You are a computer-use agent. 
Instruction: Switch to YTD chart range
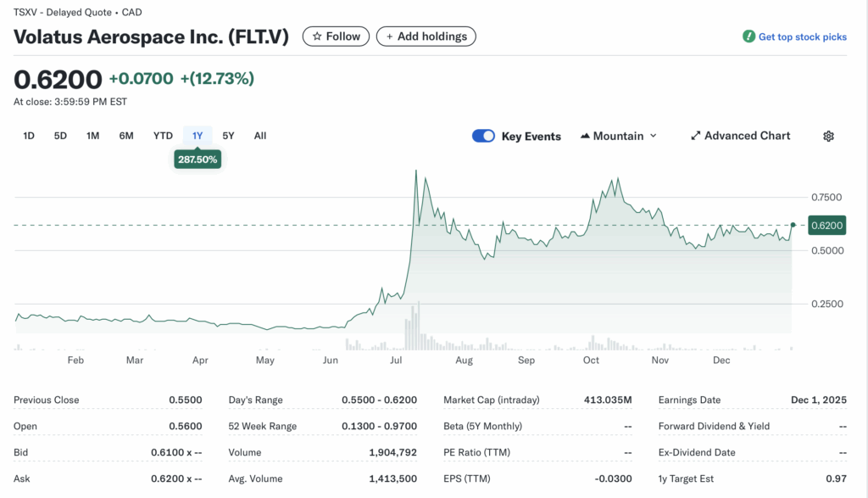point(163,136)
